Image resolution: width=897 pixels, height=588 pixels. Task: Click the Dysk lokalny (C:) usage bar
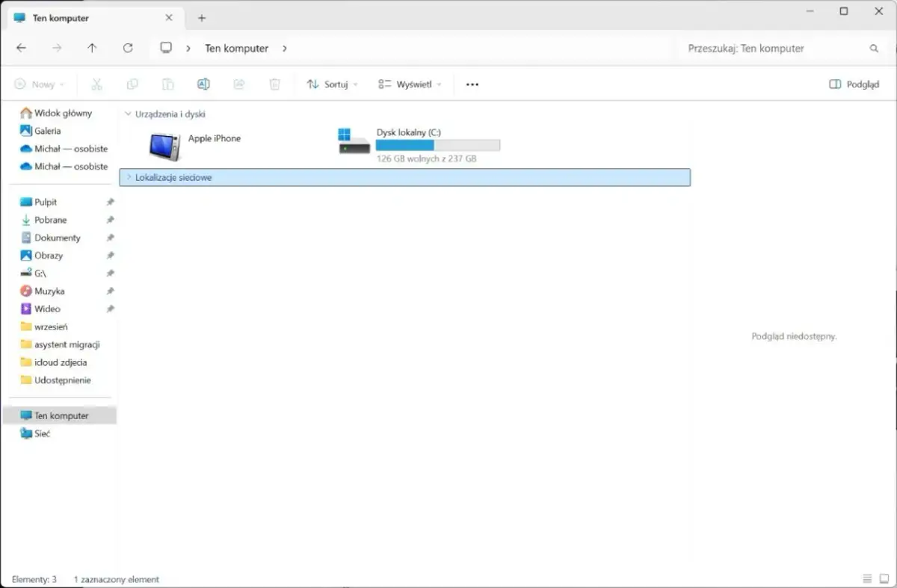coord(437,145)
